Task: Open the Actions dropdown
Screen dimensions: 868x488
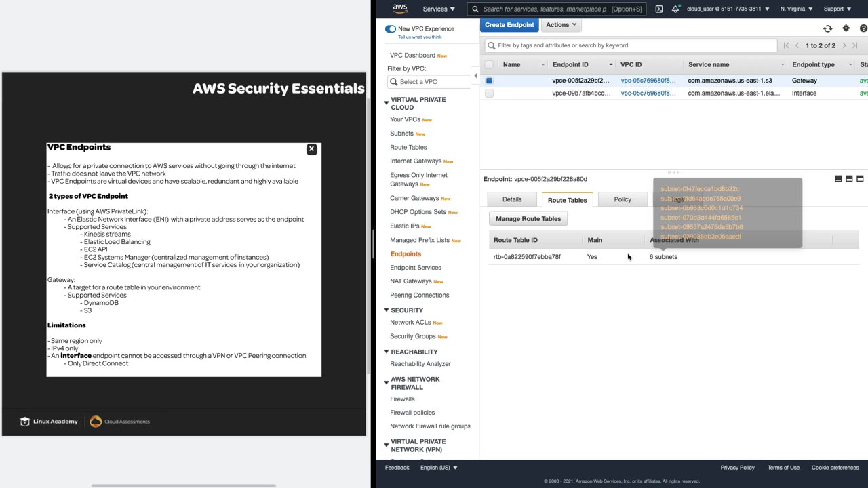Action: tap(561, 25)
